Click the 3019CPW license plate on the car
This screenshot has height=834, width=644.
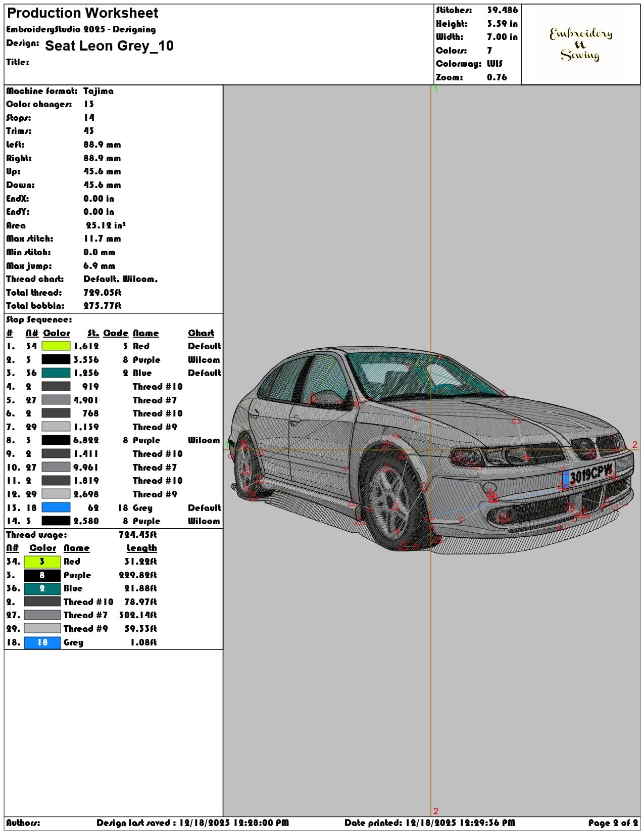pyautogui.click(x=587, y=475)
